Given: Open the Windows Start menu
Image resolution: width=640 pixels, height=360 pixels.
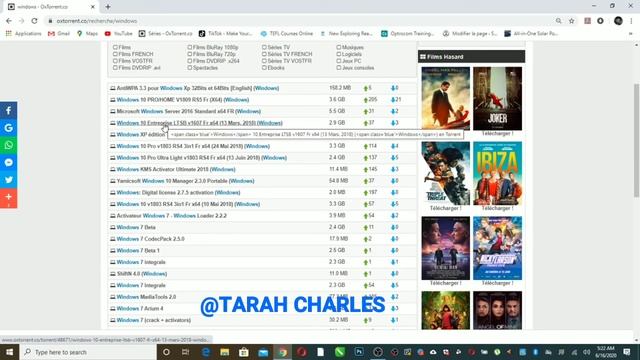Looking at the screenshot, I should coord(9,352).
